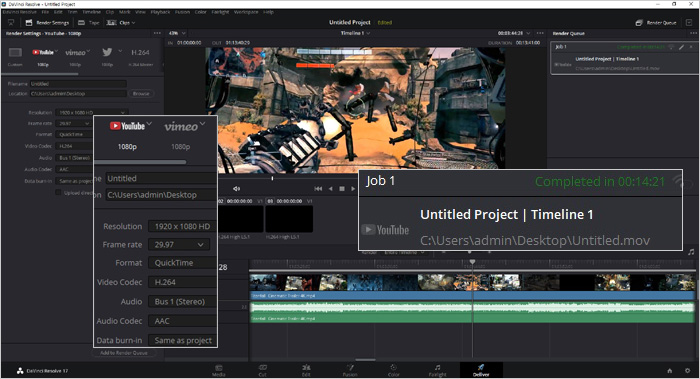Switch to the Edit page

click(306, 371)
